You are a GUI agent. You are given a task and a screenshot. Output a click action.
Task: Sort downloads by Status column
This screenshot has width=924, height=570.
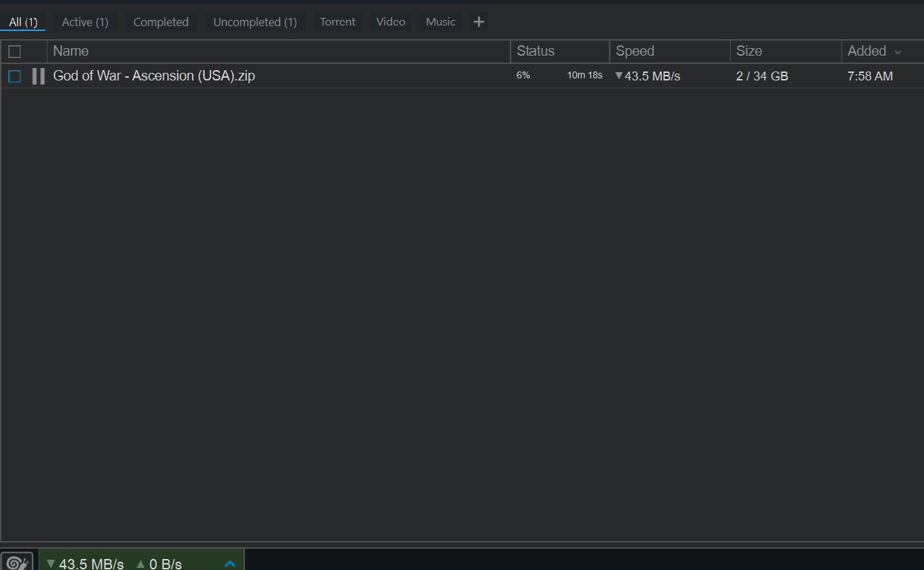click(x=560, y=51)
